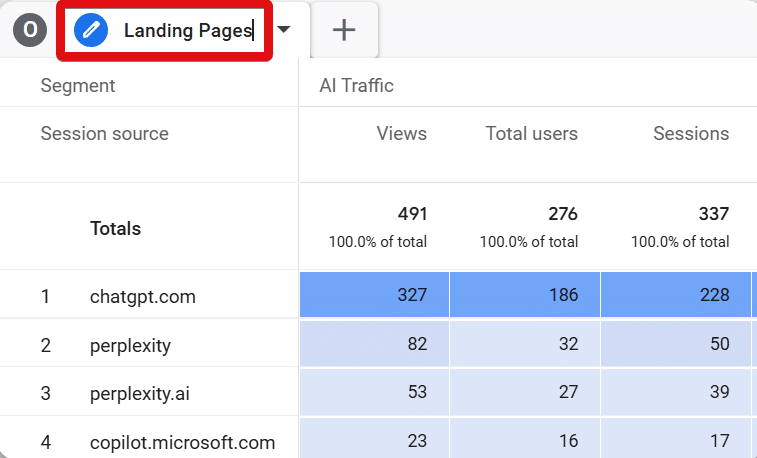
Task: Click the Segment row label
Action: (78, 85)
